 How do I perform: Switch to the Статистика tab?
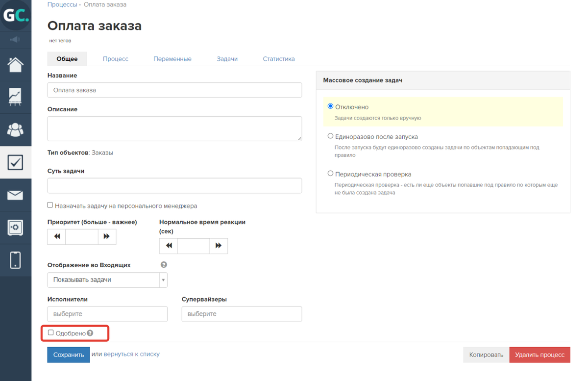[x=278, y=58]
